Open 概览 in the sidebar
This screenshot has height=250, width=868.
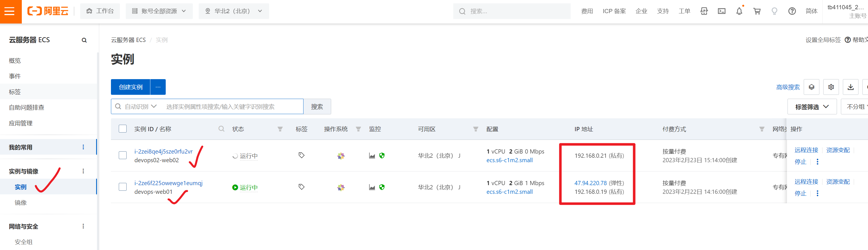tap(15, 61)
